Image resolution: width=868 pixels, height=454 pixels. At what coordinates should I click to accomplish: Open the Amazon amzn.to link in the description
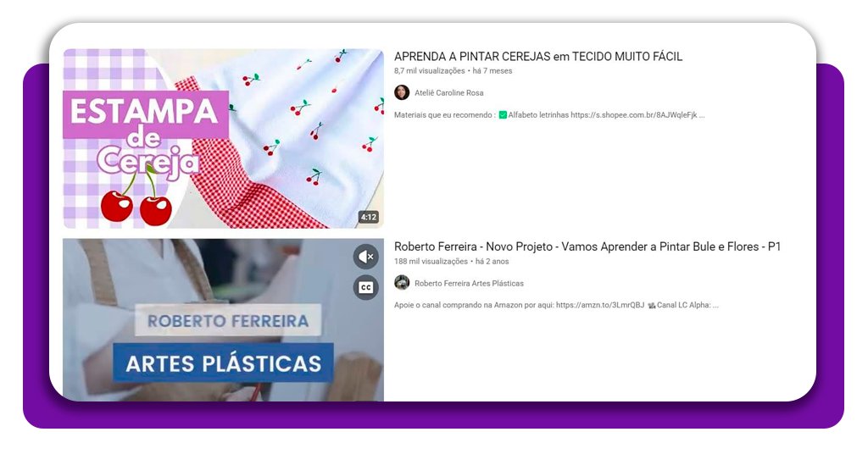(x=600, y=305)
